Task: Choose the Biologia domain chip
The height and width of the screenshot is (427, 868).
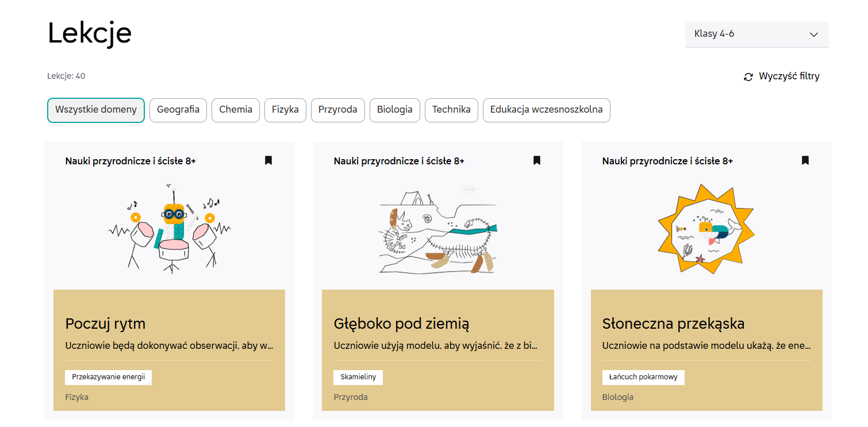Action: (x=395, y=110)
